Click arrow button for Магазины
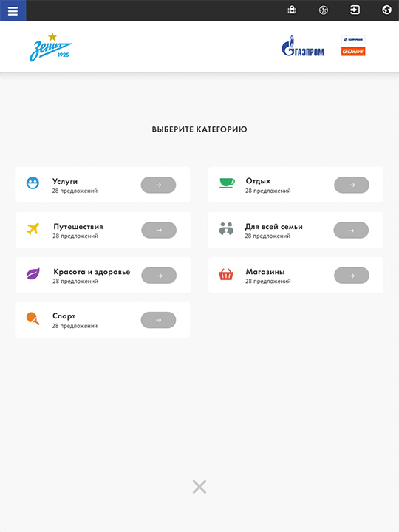399x532 pixels. tap(352, 275)
